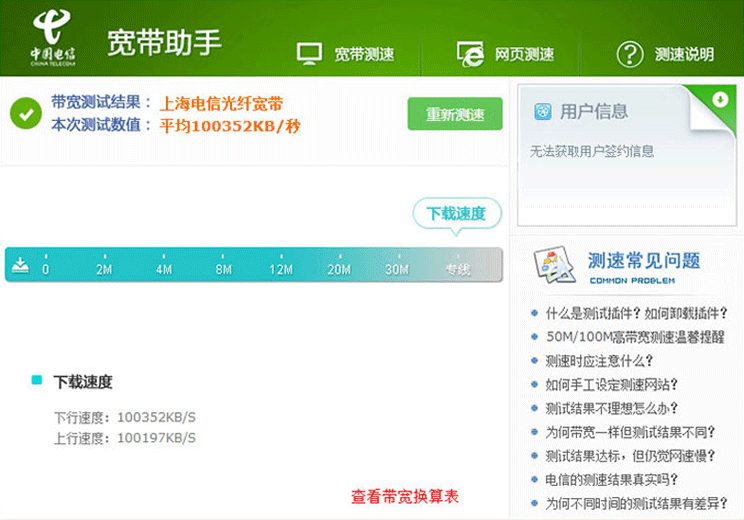Click the question mark help icon

tap(630, 54)
